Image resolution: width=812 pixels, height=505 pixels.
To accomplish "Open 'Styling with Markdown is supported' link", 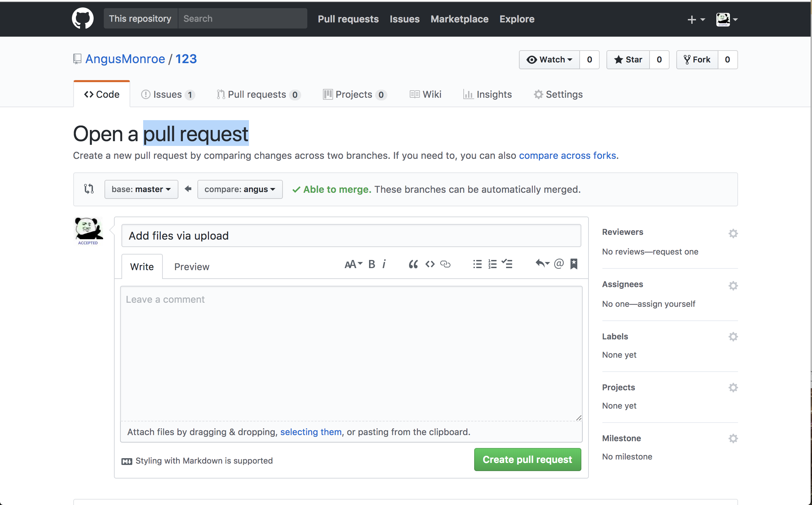I will [197, 461].
